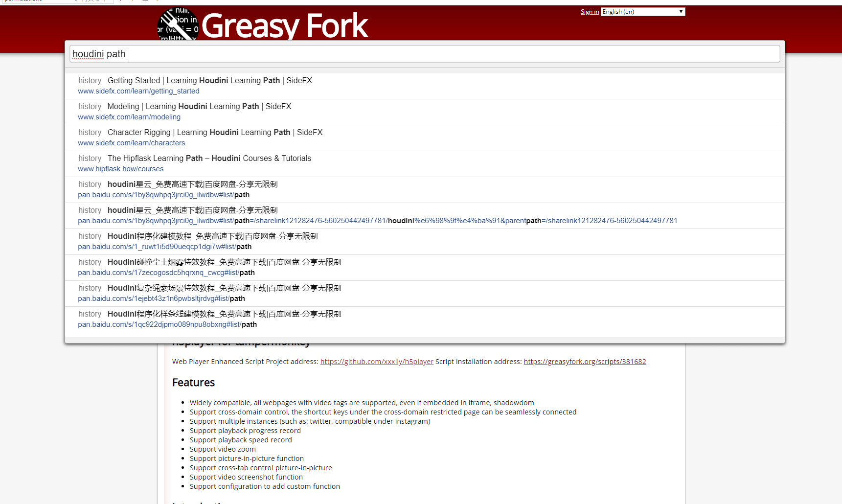This screenshot has width=842, height=504.
Task: Focus the search field containing "houdini path"
Action: pyautogui.click(x=425, y=54)
